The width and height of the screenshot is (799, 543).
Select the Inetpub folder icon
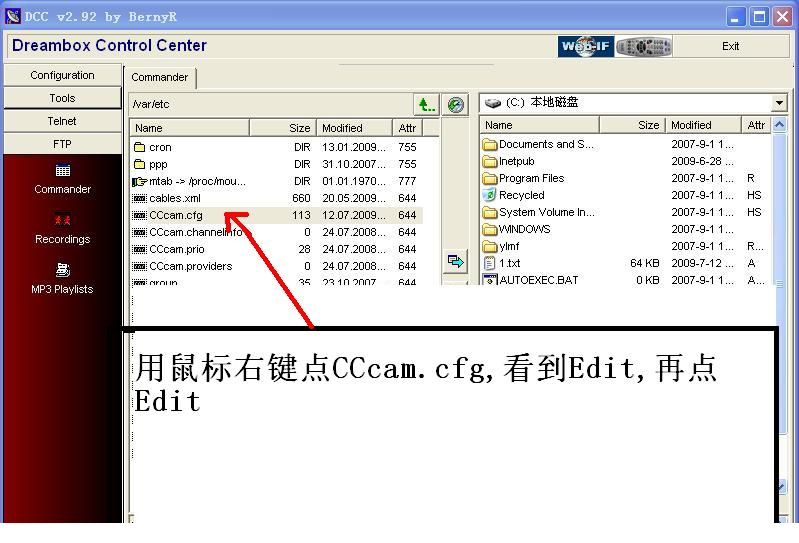pyautogui.click(x=490, y=161)
